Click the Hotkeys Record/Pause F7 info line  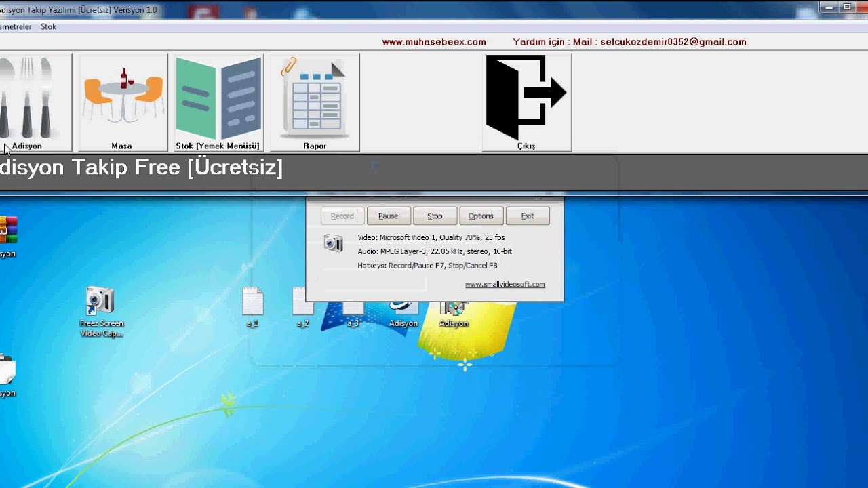(x=427, y=266)
